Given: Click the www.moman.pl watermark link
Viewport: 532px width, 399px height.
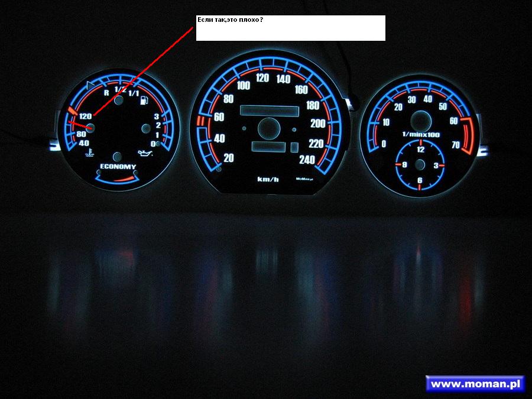Looking at the screenshot, I should point(475,384).
